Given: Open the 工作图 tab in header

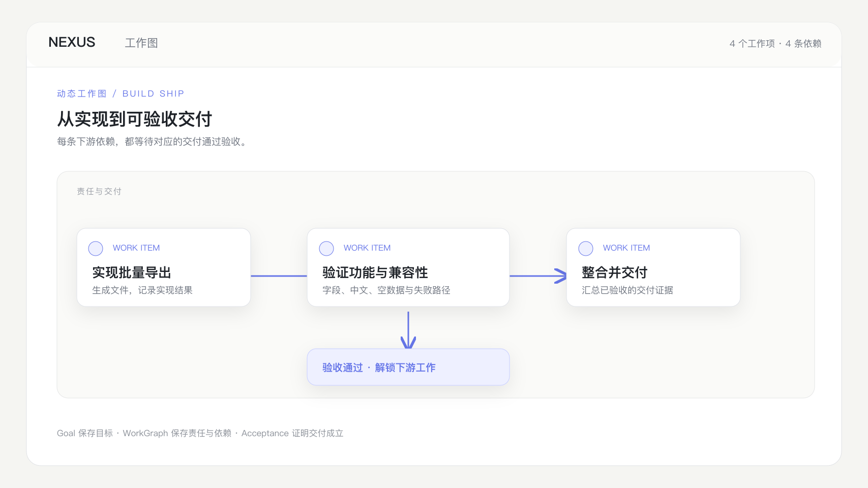Looking at the screenshot, I should [x=141, y=43].
